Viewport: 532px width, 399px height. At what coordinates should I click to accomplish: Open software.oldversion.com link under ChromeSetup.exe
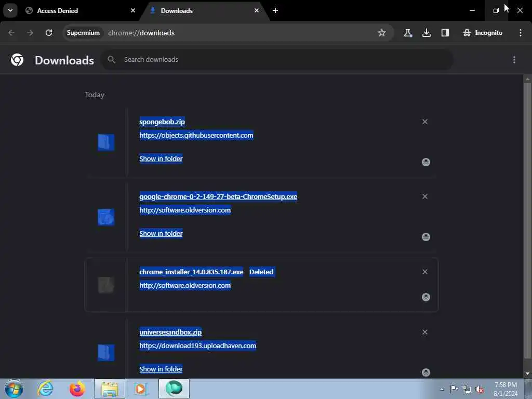(x=185, y=210)
